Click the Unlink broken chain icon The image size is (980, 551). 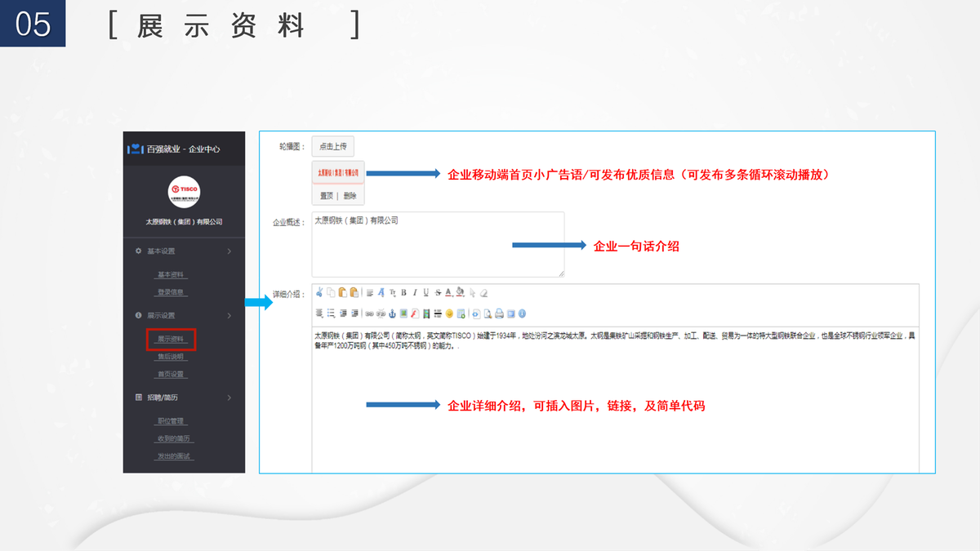click(381, 313)
